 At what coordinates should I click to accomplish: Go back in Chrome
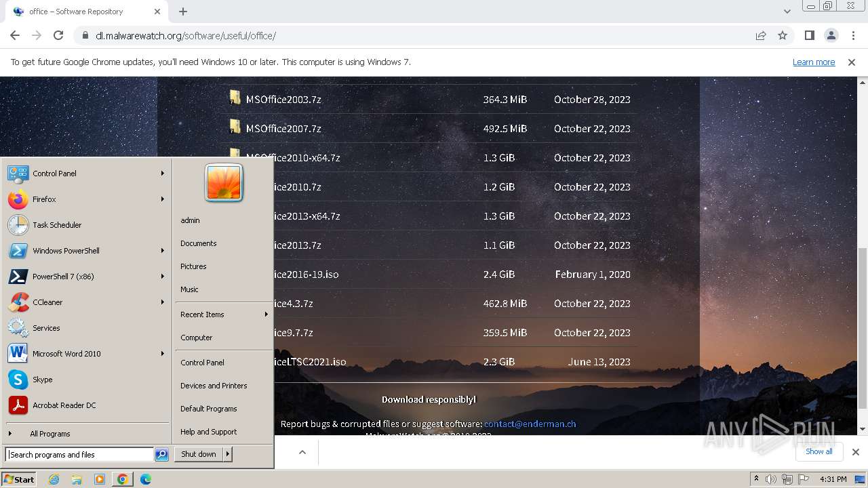(15, 35)
